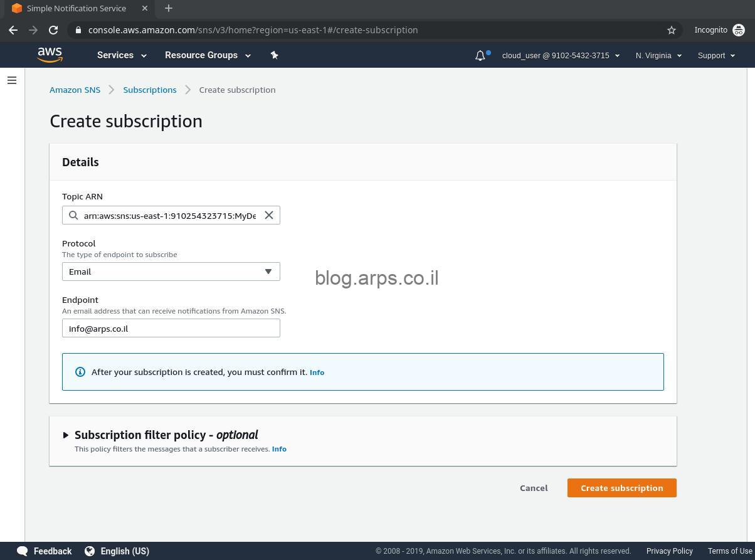Go to Subscriptions breadcrumb link
755x560 pixels.
click(x=150, y=90)
